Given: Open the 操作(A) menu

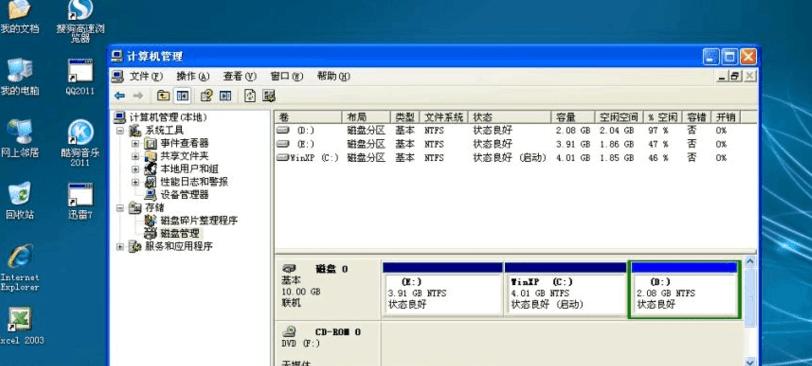Looking at the screenshot, I should click(193, 77).
